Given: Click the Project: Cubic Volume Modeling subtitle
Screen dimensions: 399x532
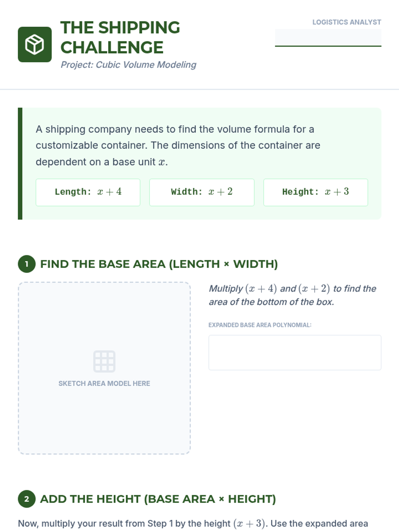Looking at the screenshot, I should click(128, 65).
